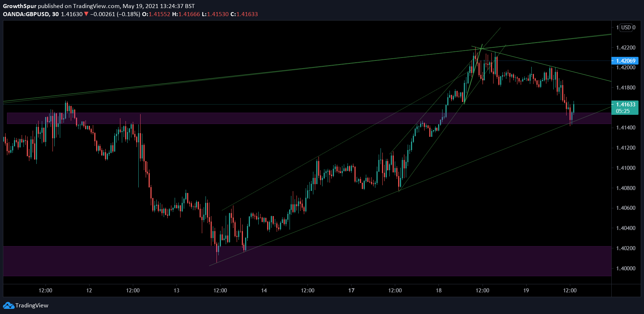Click the percent change (−0.18%)
The height and width of the screenshot is (314, 644).
(128, 14)
